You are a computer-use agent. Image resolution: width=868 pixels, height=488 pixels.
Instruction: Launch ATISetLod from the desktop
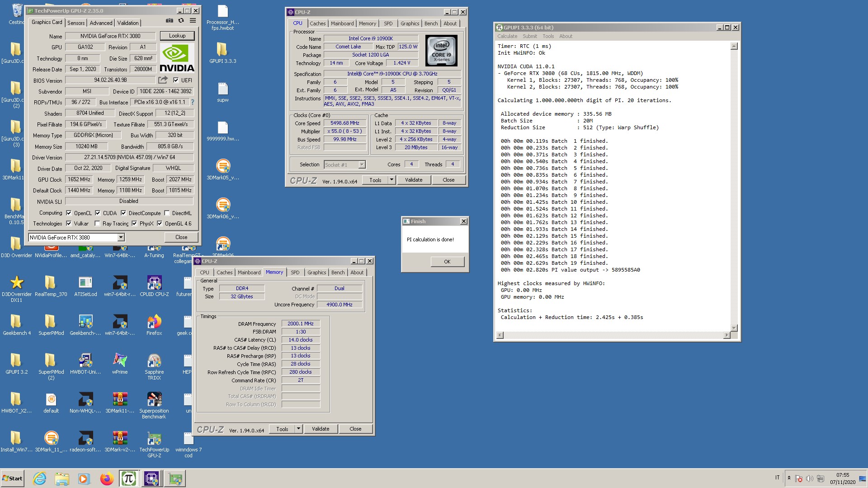(85, 286)
